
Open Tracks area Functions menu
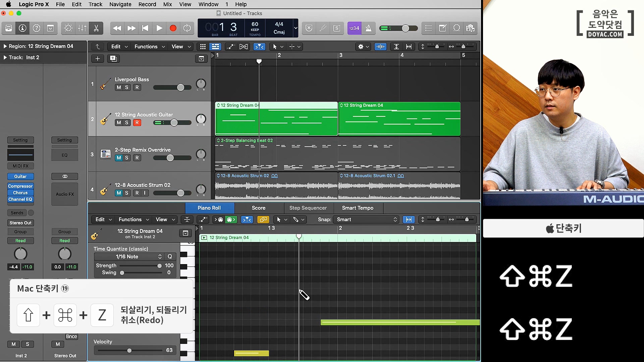point(149,47)
